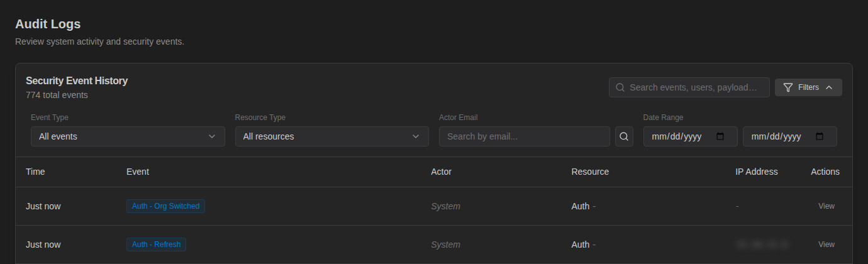
Task: Click the Time column header
Action: point(35,172)
